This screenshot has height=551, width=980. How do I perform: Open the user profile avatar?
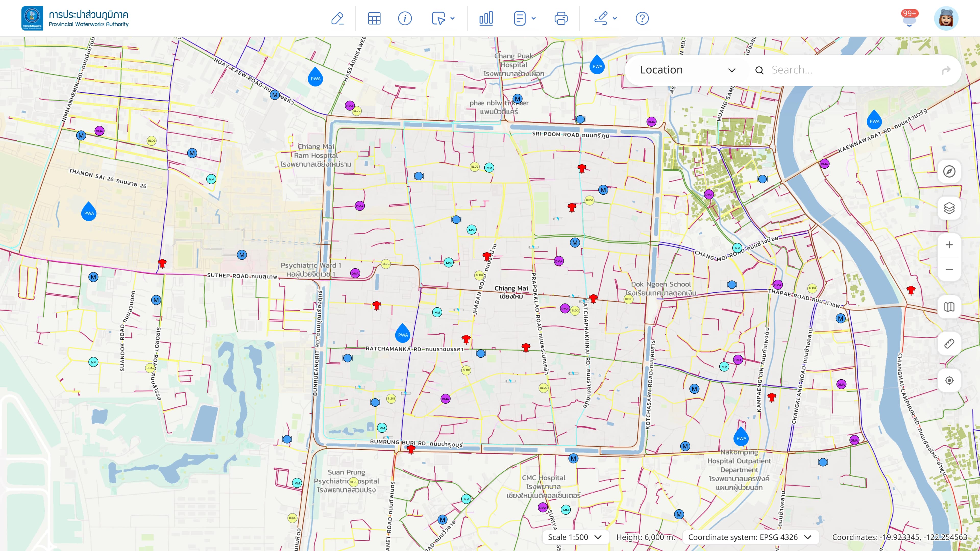[x=946, y=18]
